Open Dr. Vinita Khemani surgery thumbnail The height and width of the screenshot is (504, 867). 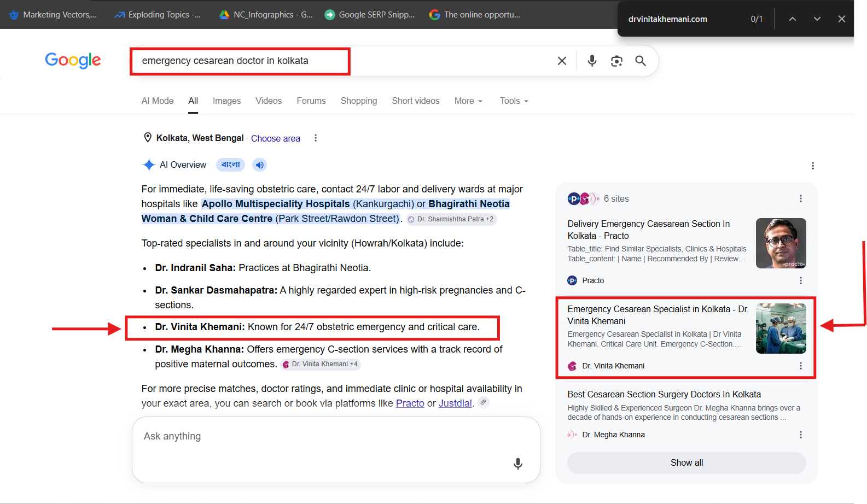(x=781, y=329)
